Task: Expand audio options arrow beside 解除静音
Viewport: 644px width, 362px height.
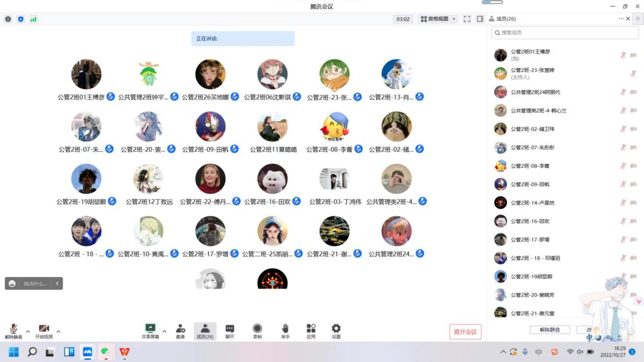Action: click(x=28, y=332)
